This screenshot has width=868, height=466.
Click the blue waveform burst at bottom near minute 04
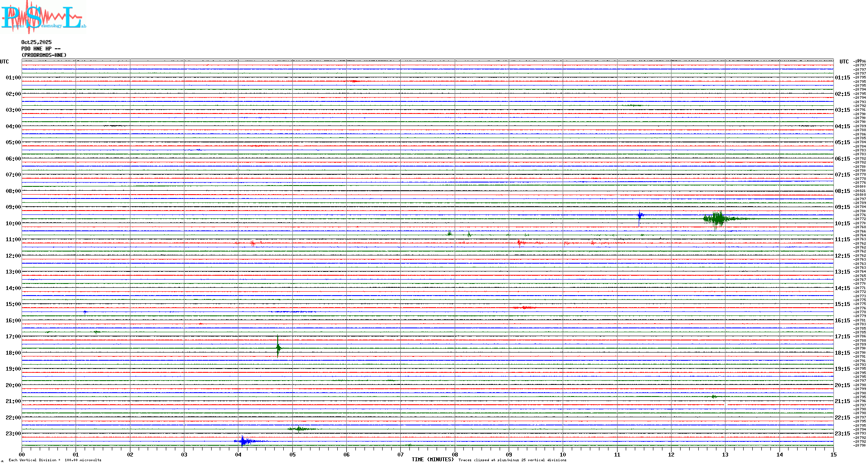click(x=244, y=441)
